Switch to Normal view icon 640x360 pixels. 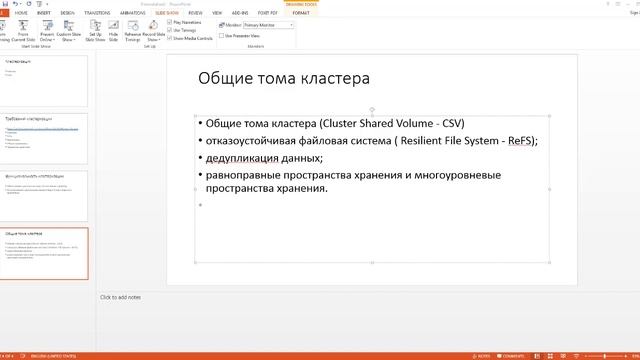pos(537,356)
